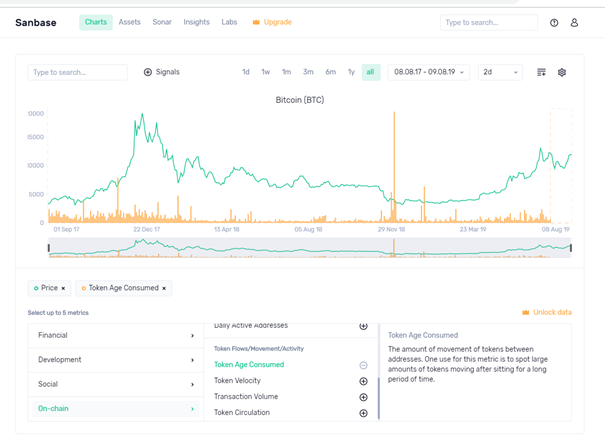The height and width of the screenshot is (441, 605).
Task: Click the Token Circulation label
Action: tap(242, 412)
